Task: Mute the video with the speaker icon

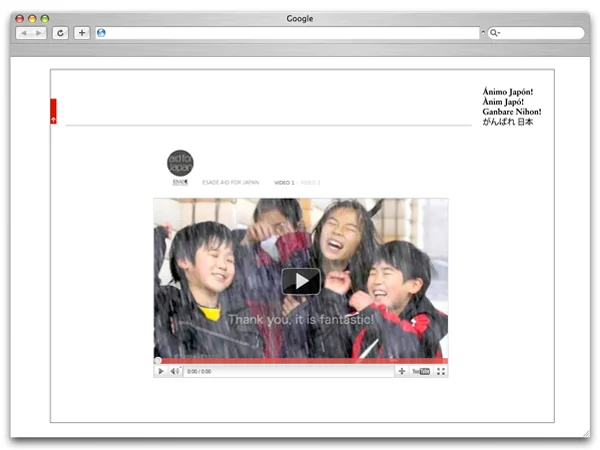Action: tap(175, 371)
